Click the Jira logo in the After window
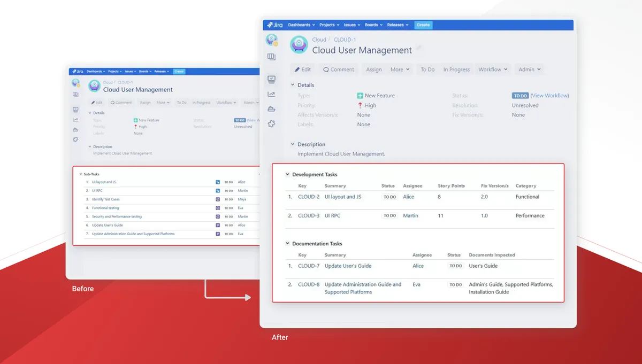Viewport: 642px width, 364px height. [x=274, y=25]
